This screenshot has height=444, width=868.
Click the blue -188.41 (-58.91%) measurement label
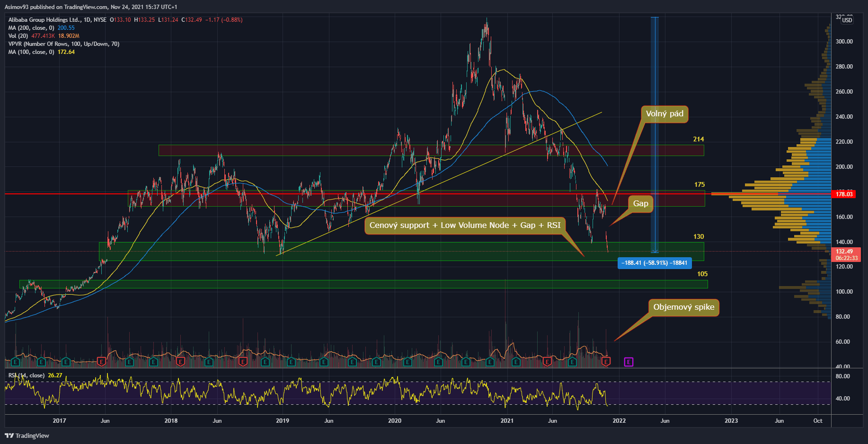pyautogui.click(x=654, y=263)
